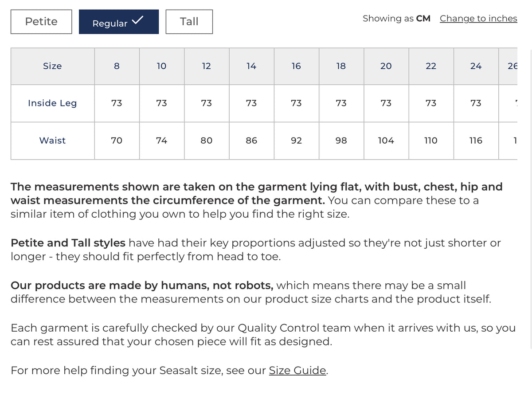Click the Waist row header

pos(52,141)
